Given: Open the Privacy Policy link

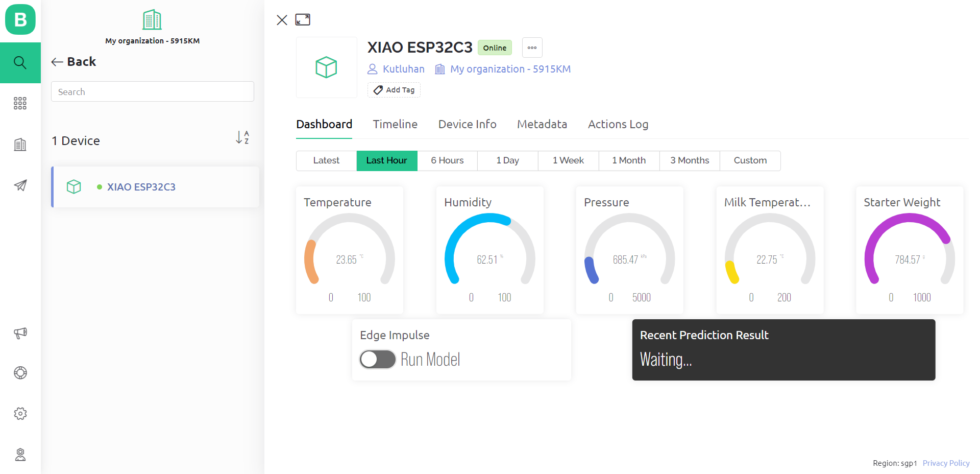Looking at the screenshot, I should click(x=946, y=463).
